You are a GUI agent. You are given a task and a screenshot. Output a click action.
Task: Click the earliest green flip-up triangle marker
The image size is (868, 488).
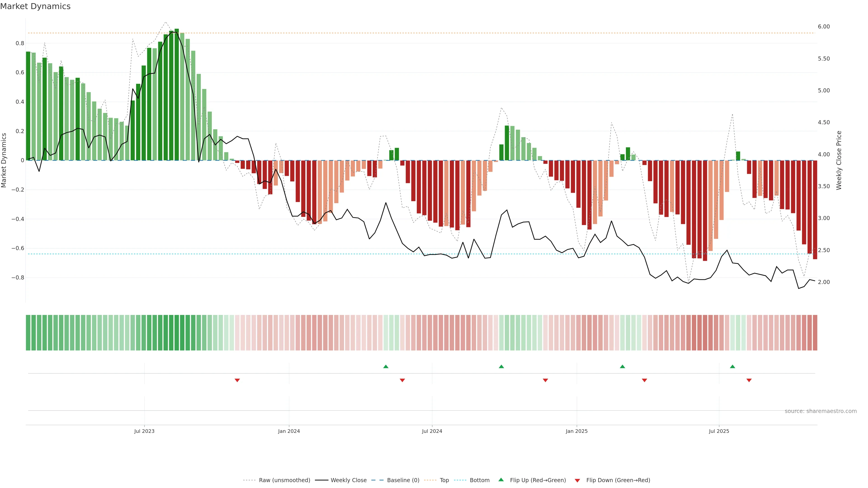386,366
